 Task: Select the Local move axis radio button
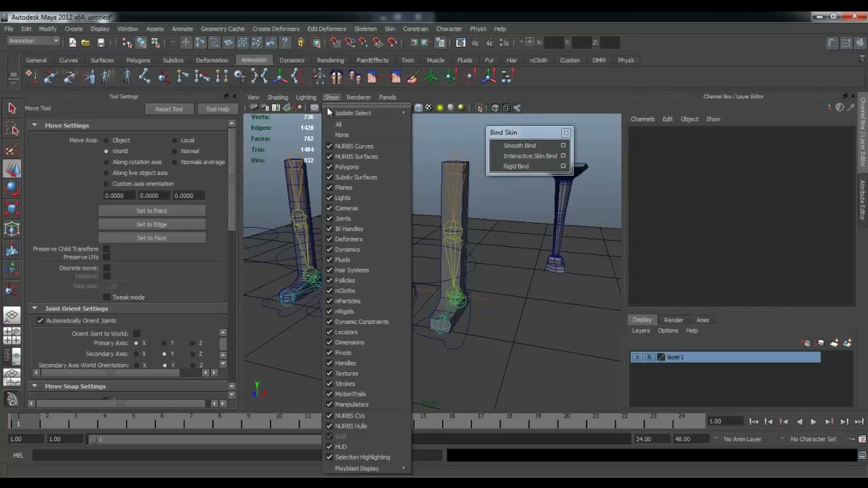coord(174,140)
